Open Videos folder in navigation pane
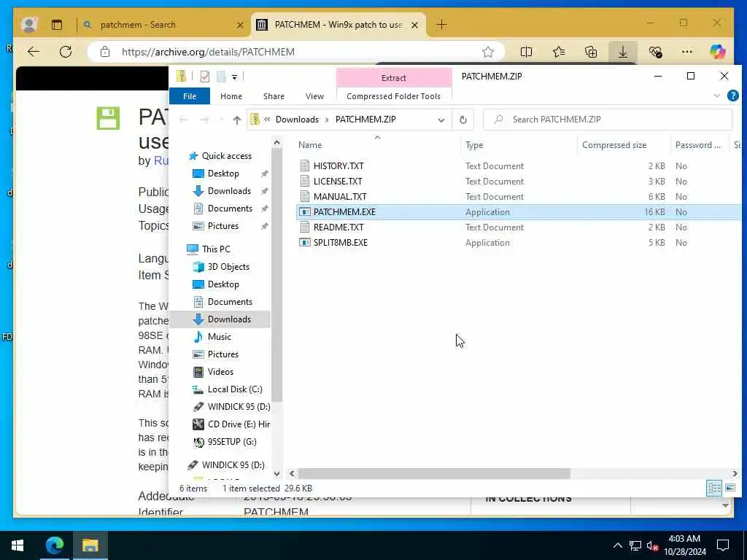 click(x=220, y=371)
